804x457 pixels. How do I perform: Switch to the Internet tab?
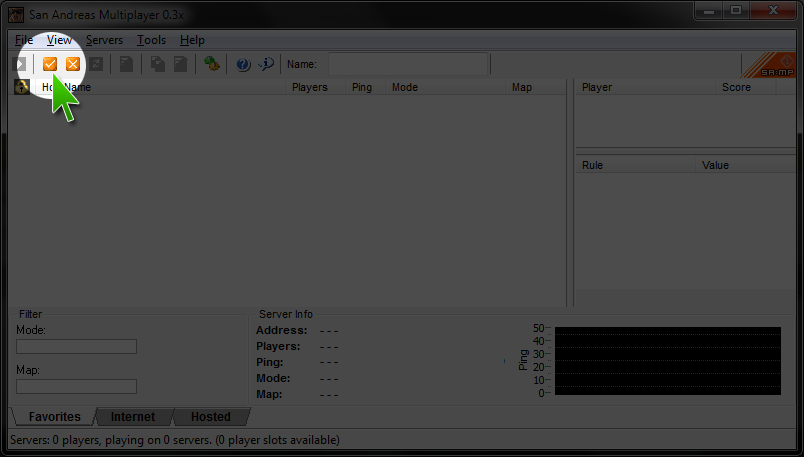(133, 416)
